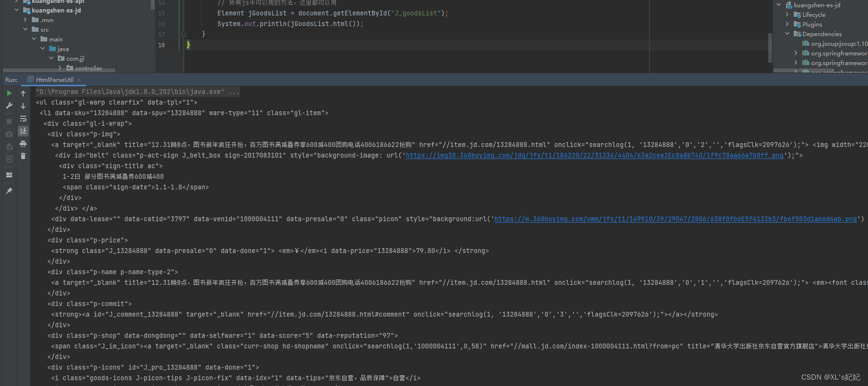Select kuangshen-es-jd Maven project root
The width and height of the screenshot is (868, 386).
pos(817,5)
